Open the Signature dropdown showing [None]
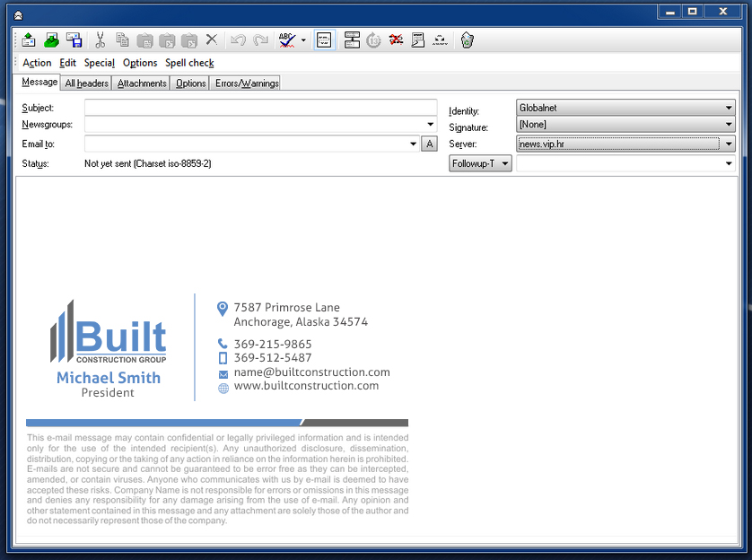This screenshot has width=752, height=560. 625,125
